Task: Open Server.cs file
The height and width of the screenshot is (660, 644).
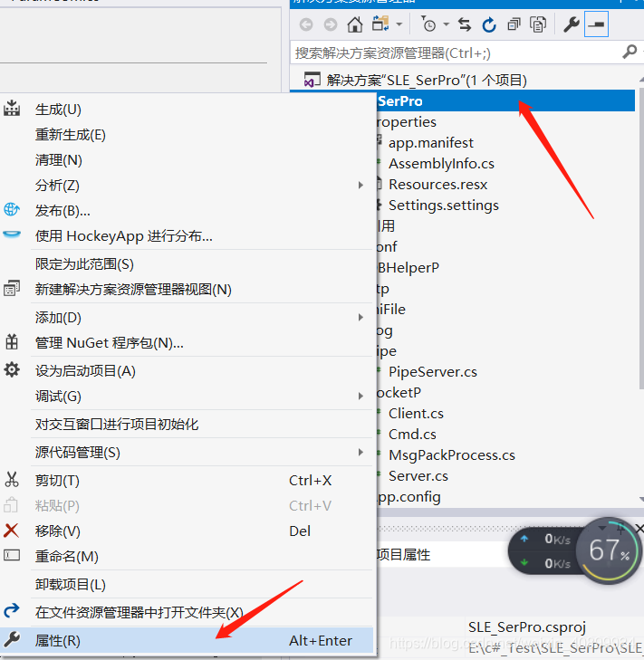Action: pyautogui.click(x=418, y=475)
